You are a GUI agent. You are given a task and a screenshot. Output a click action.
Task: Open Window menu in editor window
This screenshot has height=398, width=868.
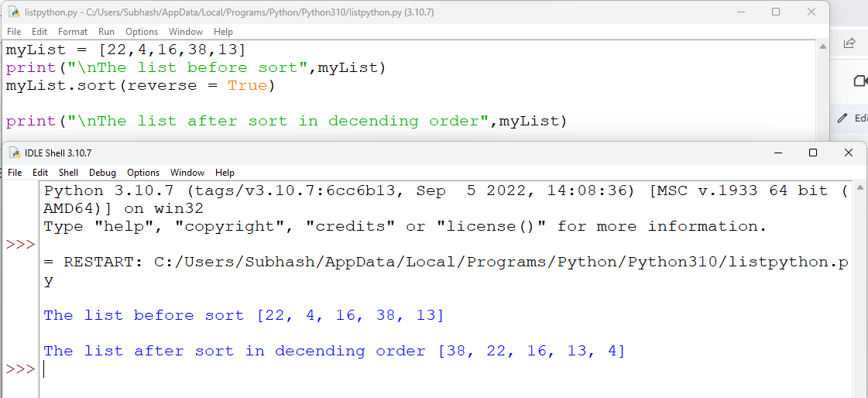(x=185, y=32)
